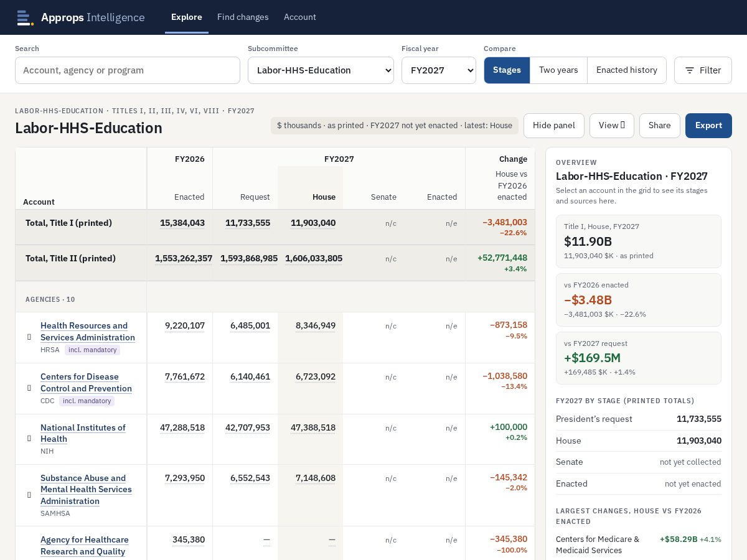This screenshot has height=560, width=747.
Task: Expand the Health Resources and Services Administration row
Action: click(x=29, y=337)
